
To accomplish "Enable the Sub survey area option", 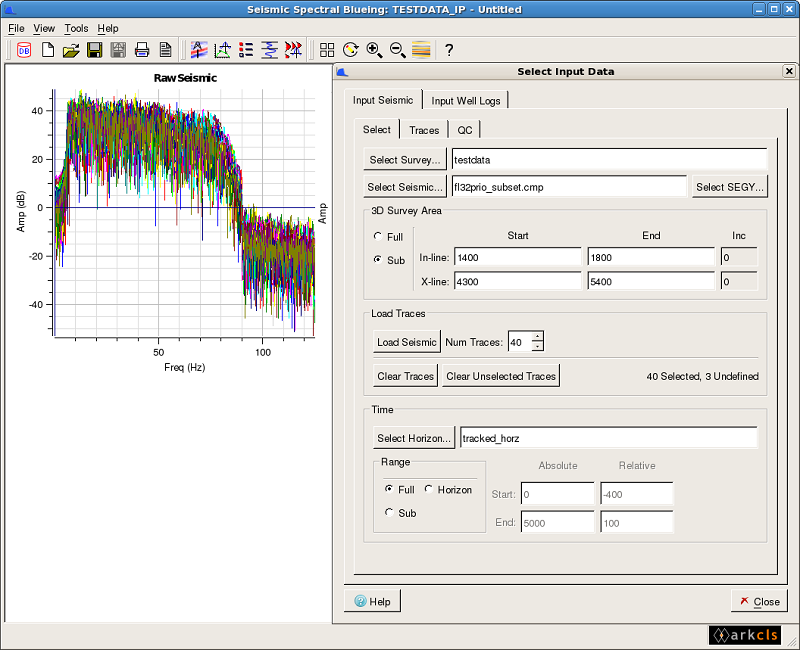I will coord(379,260).
